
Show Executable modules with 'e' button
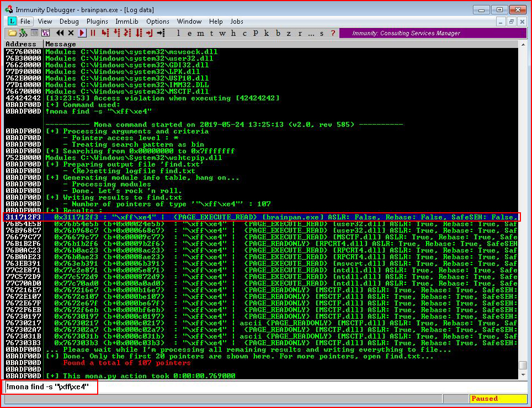click(x=189, y=33)
